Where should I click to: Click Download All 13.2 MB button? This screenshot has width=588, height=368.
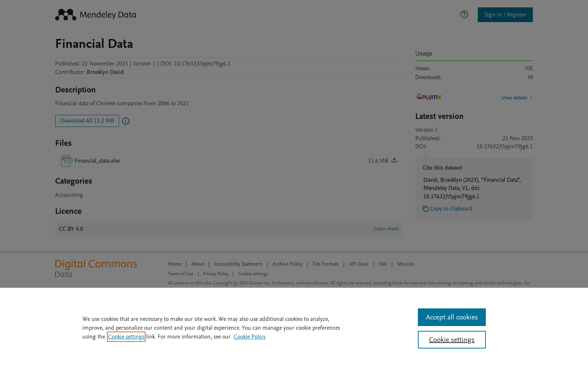coord(87,121)
